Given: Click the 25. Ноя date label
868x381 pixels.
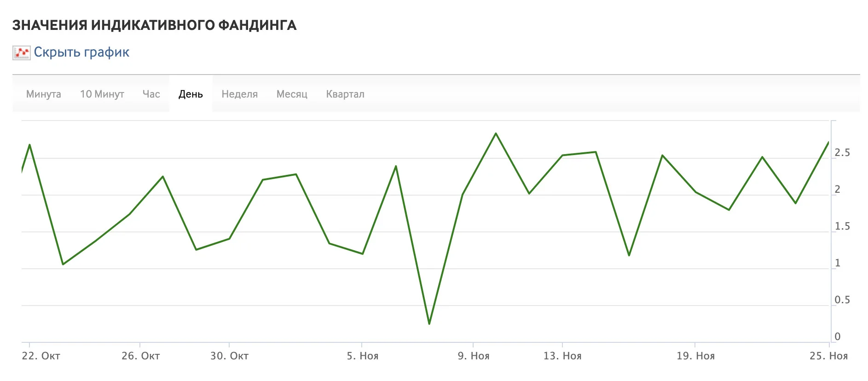Looking at the screenshot, I should [828, 356].
